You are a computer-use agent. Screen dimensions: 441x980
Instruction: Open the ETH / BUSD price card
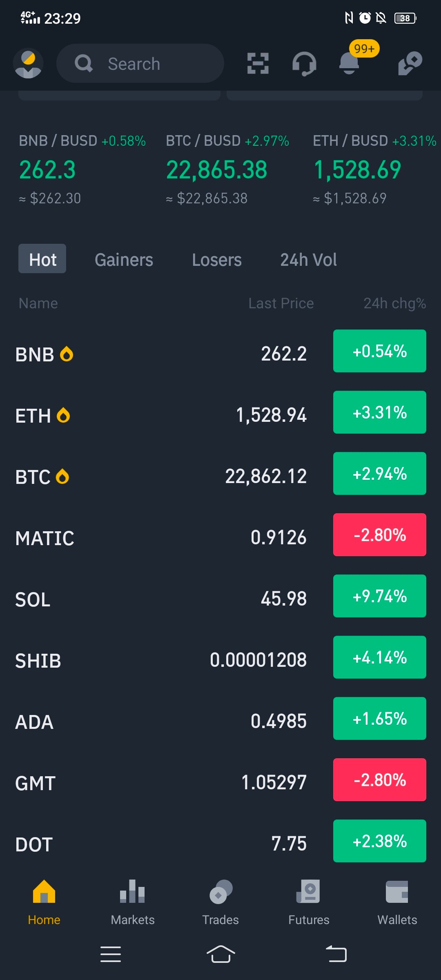click(x=375, y=169)
